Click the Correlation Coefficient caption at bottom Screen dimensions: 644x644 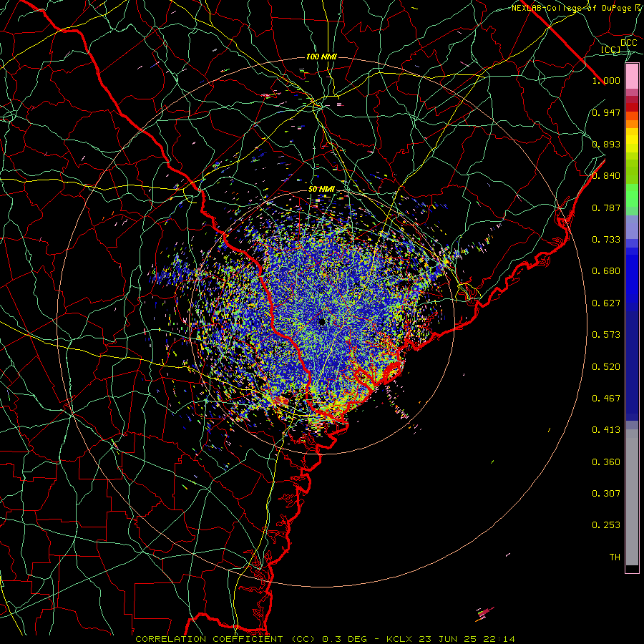tap(326, 639)
